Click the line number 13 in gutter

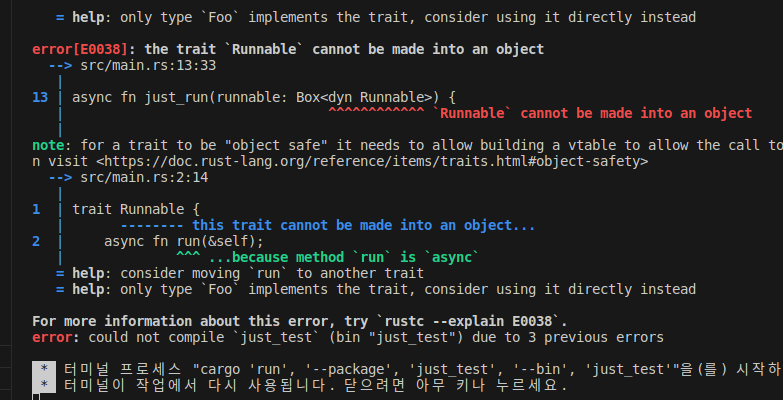click(x=40, y=97)
